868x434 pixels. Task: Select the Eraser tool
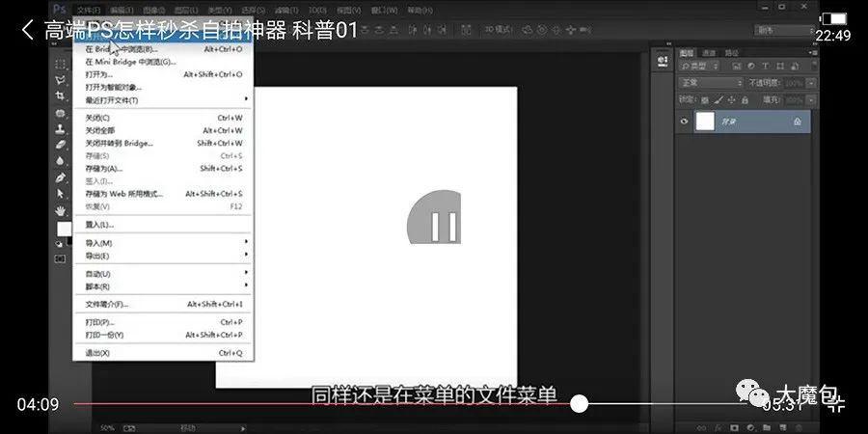[x=61, y=145]
